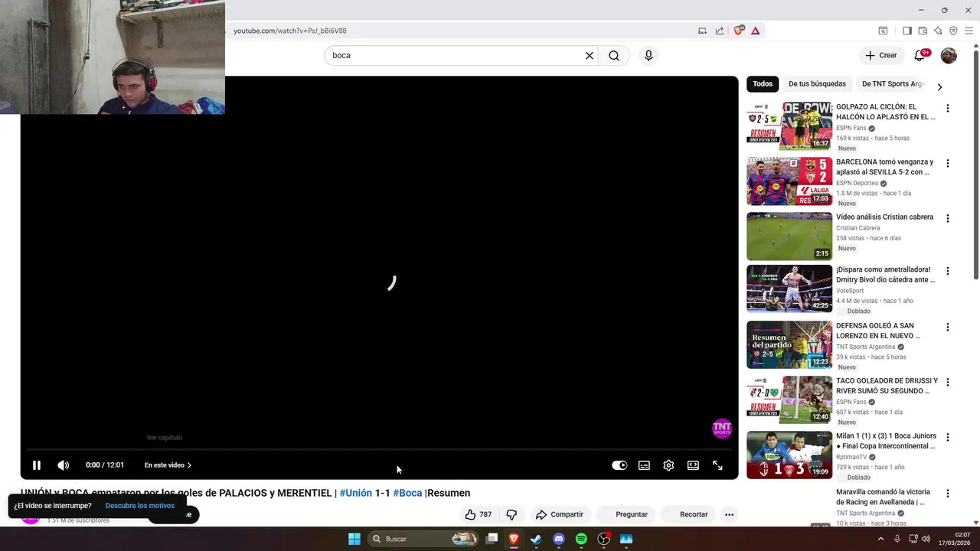The image size is (980, 551).
Task: Select the 'Todos' filter chip
Action: click(763, 83)
